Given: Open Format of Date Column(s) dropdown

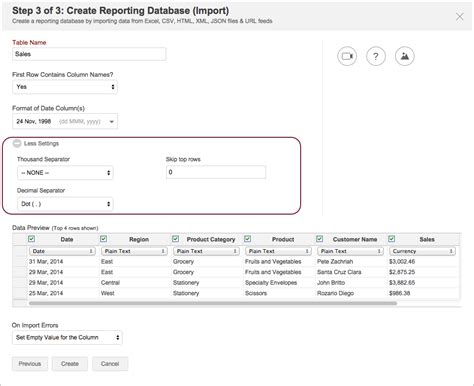Looking at the screenshot, I should [x=65, y=121].
